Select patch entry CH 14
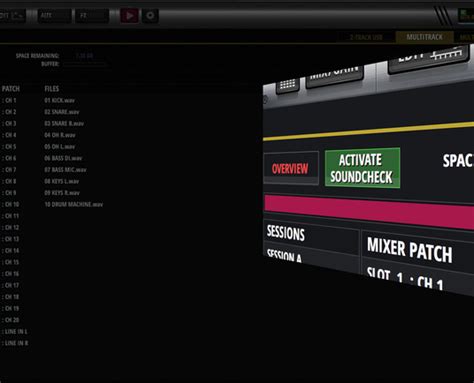 [10, 251]
